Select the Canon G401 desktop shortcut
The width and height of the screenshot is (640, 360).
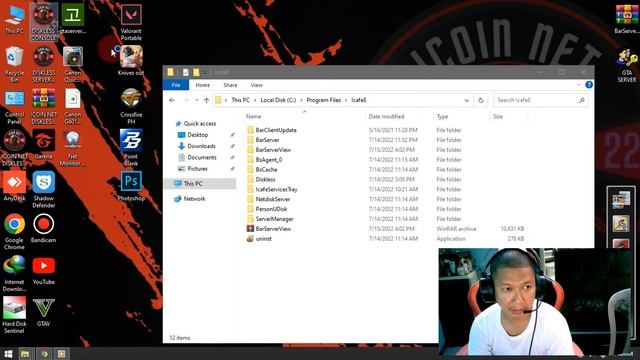coord(73,107)
